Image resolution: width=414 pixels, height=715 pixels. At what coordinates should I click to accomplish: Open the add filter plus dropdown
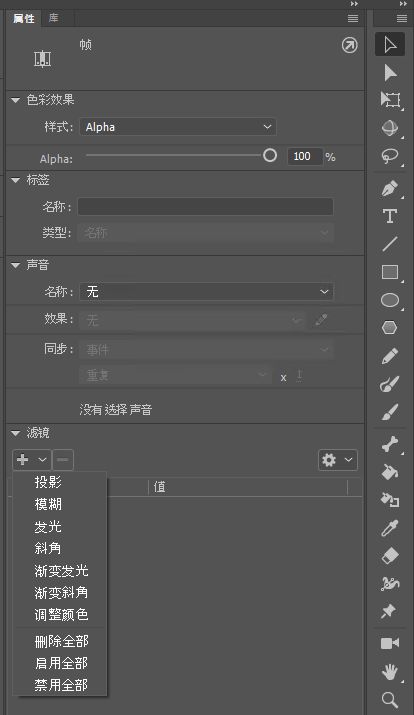pos(31,460)
